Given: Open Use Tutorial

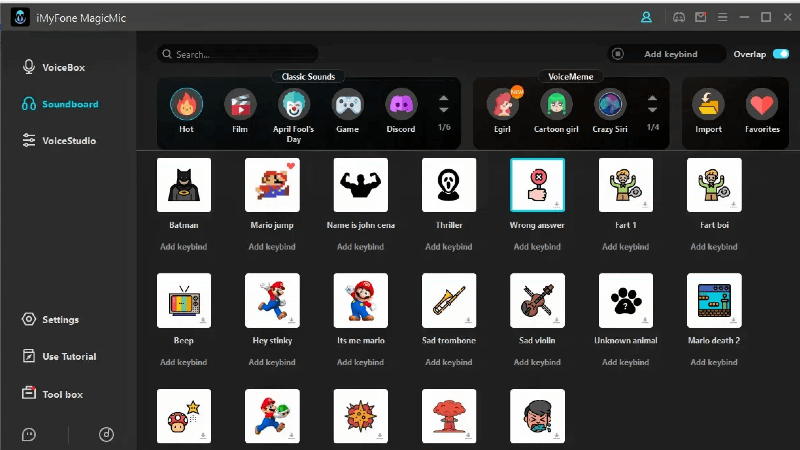Looking at the screenshot, I should click(x=59, y=356).
